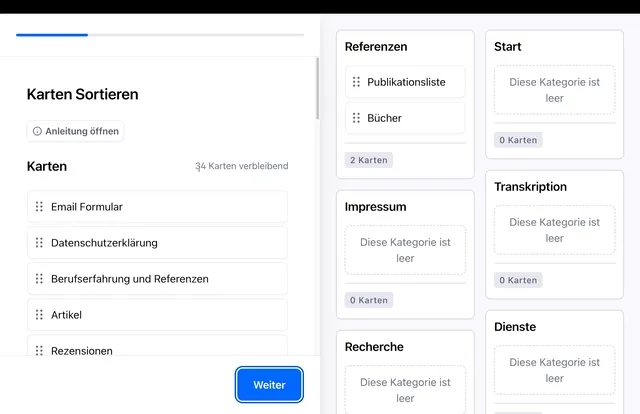This screenshot has height=414, width=640.
Task: Click drag handle of Email Formular card
Action: pyautogui.click(x=39, y=207)
